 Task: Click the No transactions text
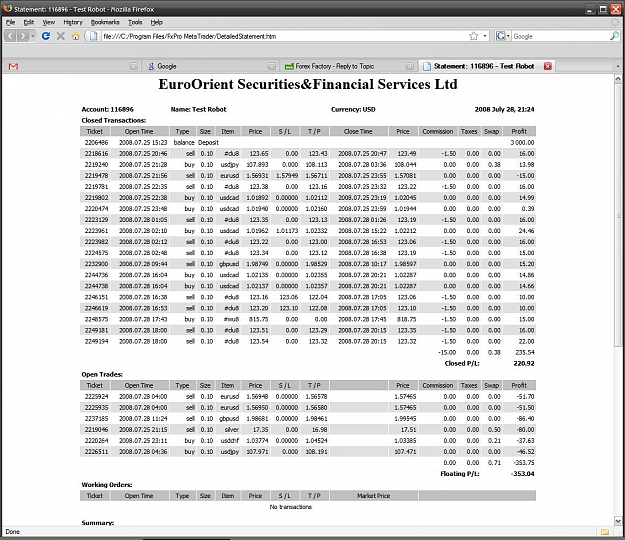(x=291, y=507)
